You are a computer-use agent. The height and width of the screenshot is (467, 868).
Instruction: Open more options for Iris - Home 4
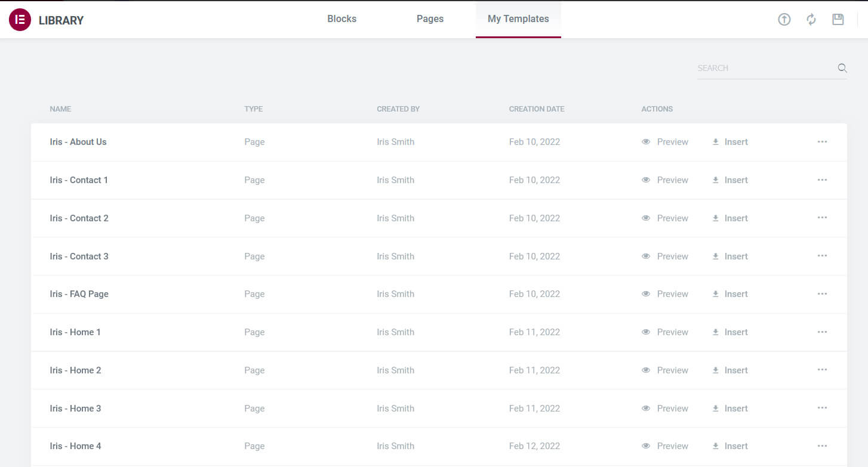pos(822,446)
